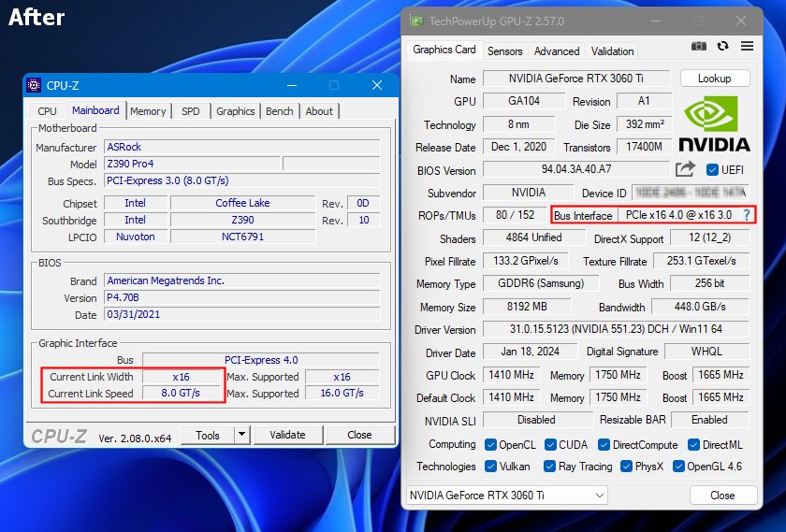
Task: Open the About tab in CPU-Z
Action: [319, 111]
